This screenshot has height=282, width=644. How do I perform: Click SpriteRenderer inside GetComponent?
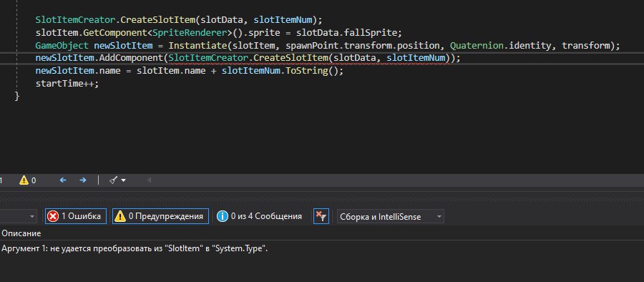tap(190, 32)
